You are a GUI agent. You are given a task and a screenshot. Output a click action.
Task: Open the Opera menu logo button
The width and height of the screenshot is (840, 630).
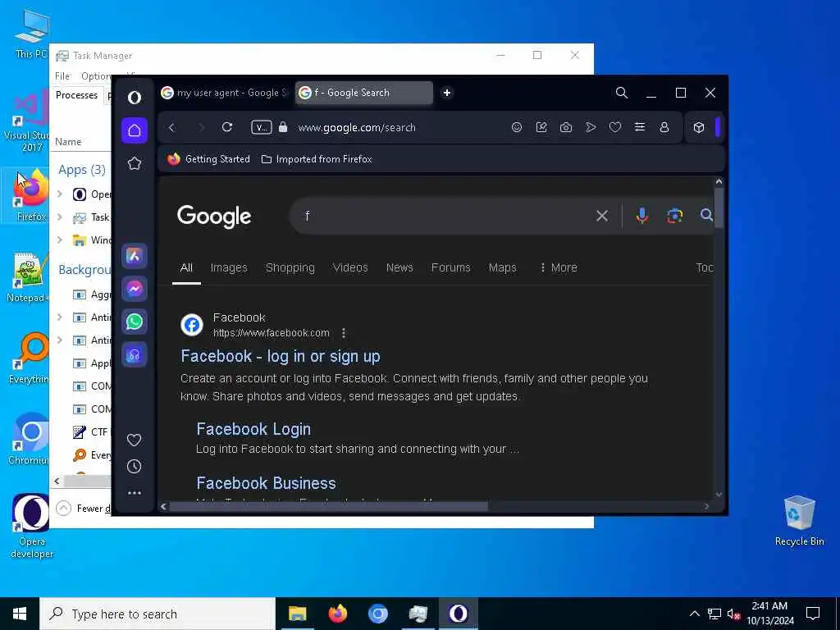(x=135, y=98)
